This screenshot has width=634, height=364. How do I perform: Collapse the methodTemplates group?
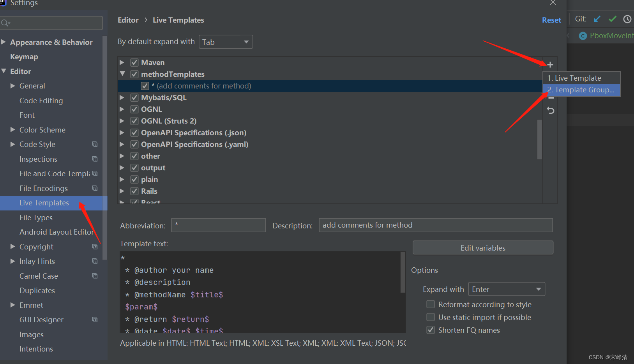122,74
